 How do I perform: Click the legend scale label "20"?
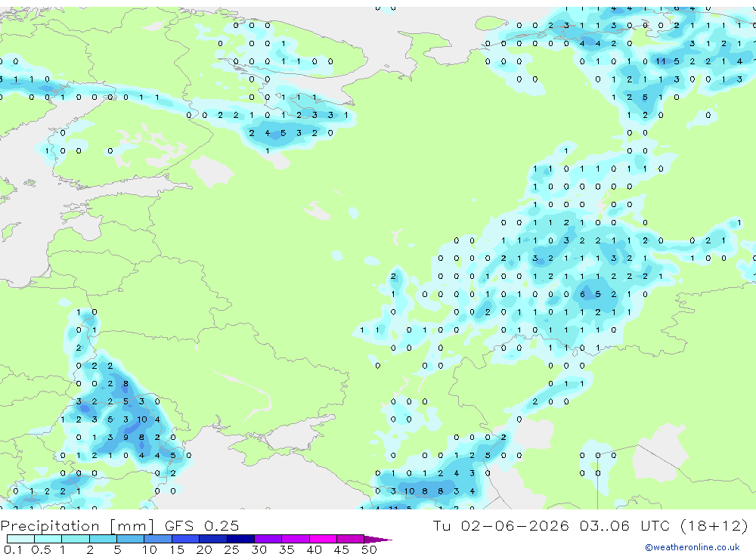pyautogui.click(x=204, y=549)
